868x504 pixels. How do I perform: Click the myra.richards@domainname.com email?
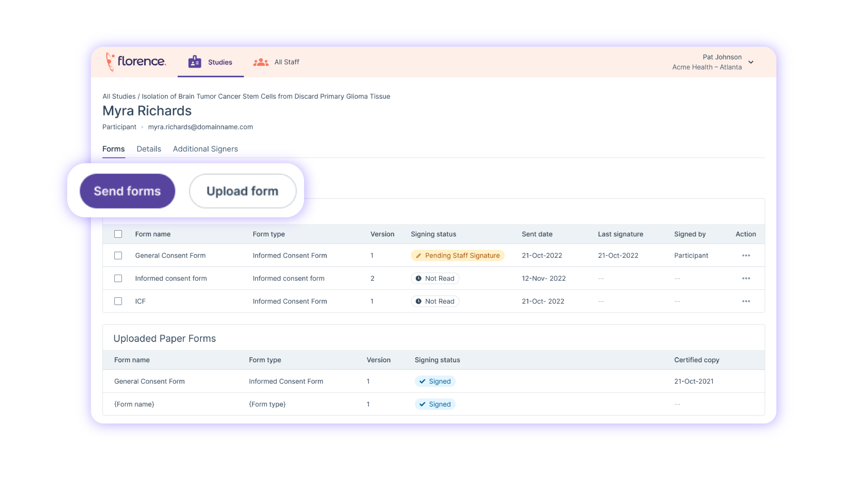201,127
